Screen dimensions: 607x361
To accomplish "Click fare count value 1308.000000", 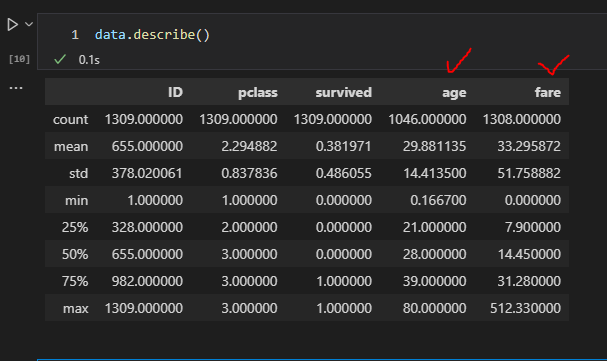I will click(522, 119).
